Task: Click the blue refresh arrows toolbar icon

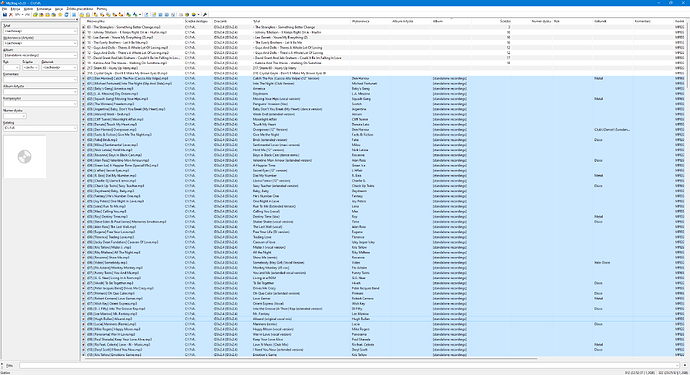Action: (66, 15)
